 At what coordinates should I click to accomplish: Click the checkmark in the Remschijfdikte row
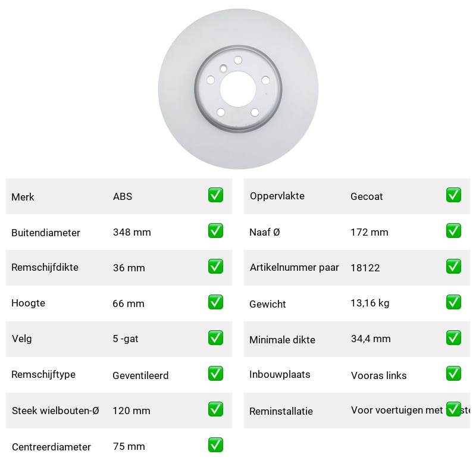(215, 266)
